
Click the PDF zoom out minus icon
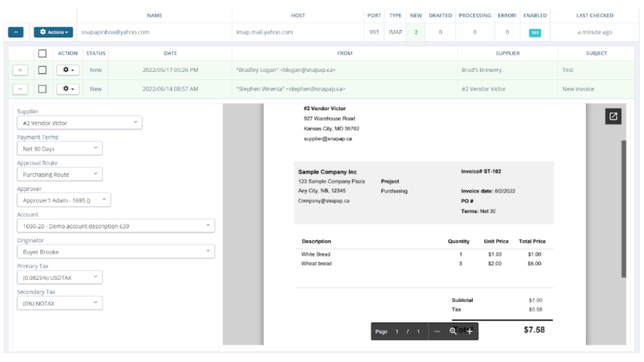[x=437, y=331]
